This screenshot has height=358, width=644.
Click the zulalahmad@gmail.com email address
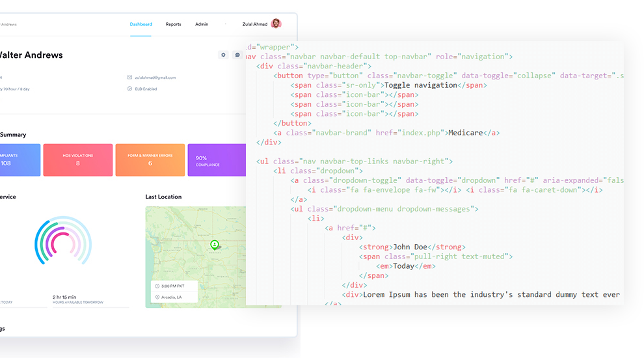tap(155, 77)
